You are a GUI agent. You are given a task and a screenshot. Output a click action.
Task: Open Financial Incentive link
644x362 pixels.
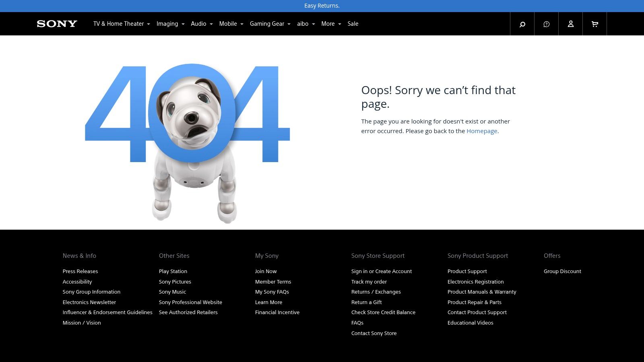point(277,313)
